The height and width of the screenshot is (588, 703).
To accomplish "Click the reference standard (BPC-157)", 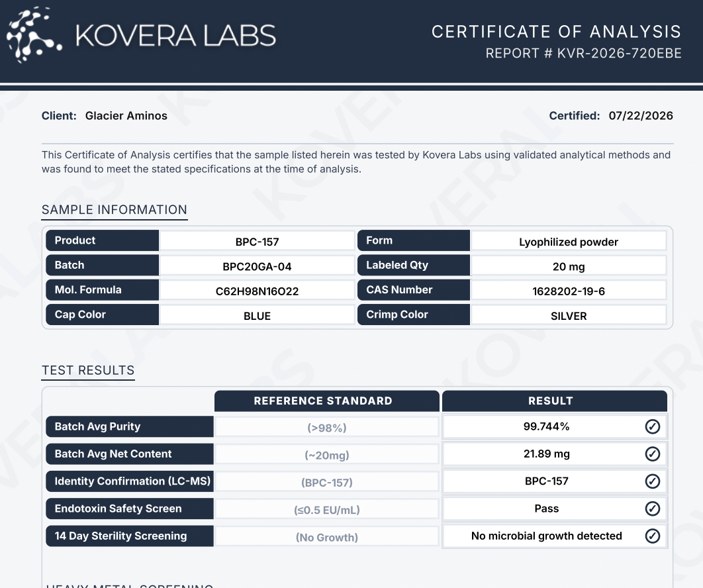I will (327, 482).
